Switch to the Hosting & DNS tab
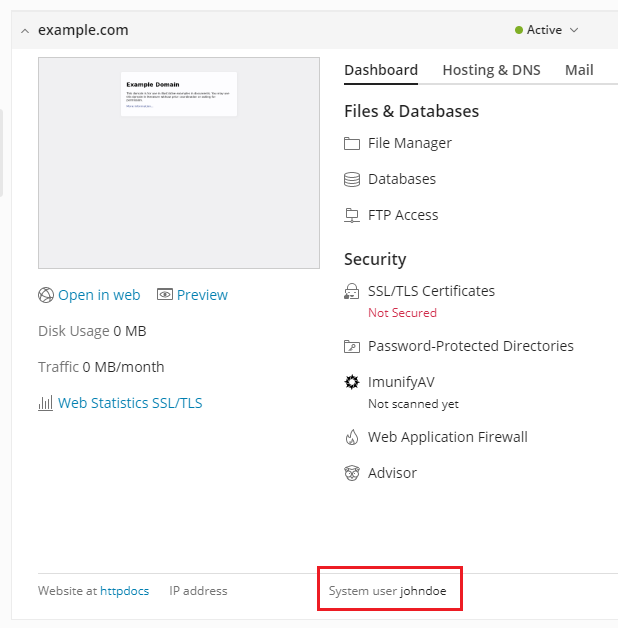Image resolution: width=618 pixels, height=628 pixels. click(491, 70)
